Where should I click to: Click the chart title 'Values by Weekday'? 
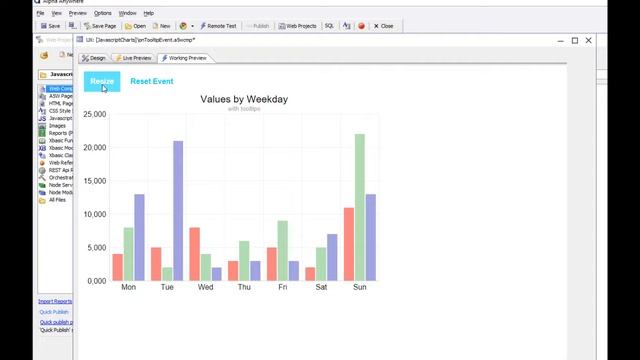[x=244, y=99]
